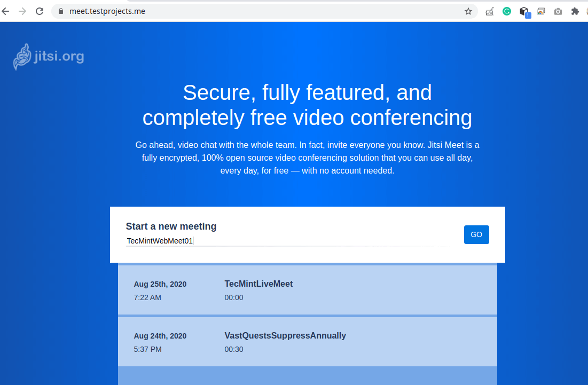The height and width of the screenshot is (385, 588).
Task: Open the recent TecMintLiveMeet meeting
Action: point(308,290)
